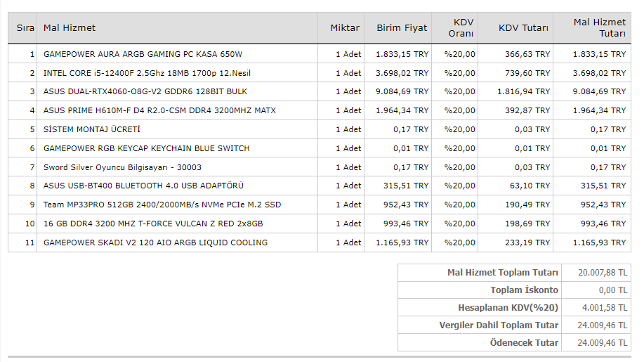Image resolution: width=644 pixels, height=362 pixels.
Task: Click the ASUS DUAL-RTX4060 product name
Action: coord(145,91)
